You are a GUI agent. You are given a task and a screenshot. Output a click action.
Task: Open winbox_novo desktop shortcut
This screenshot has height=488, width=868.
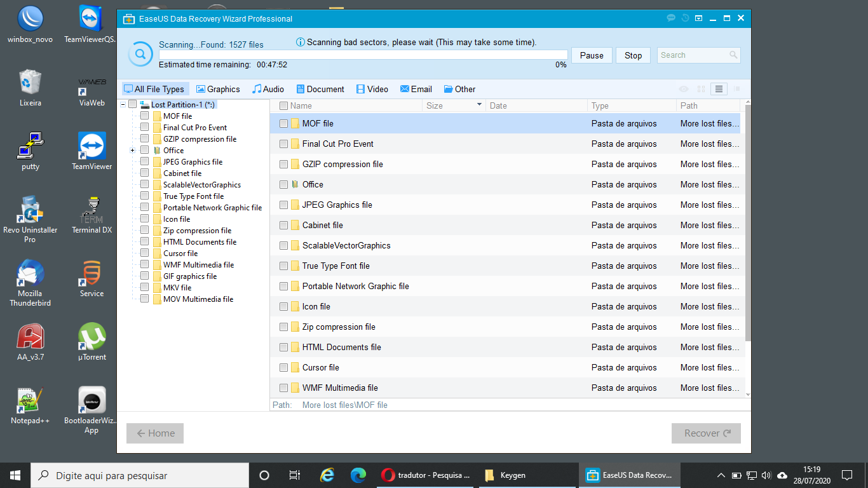[30, 25]
